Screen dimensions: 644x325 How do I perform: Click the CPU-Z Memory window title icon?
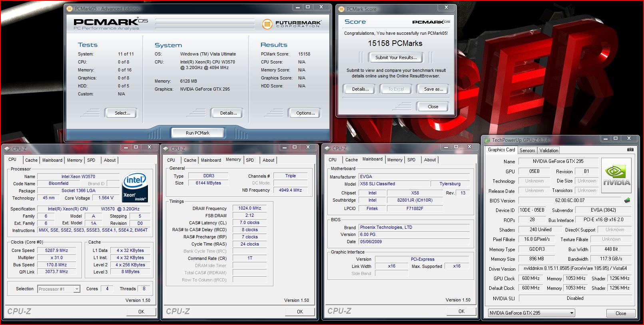166,149
